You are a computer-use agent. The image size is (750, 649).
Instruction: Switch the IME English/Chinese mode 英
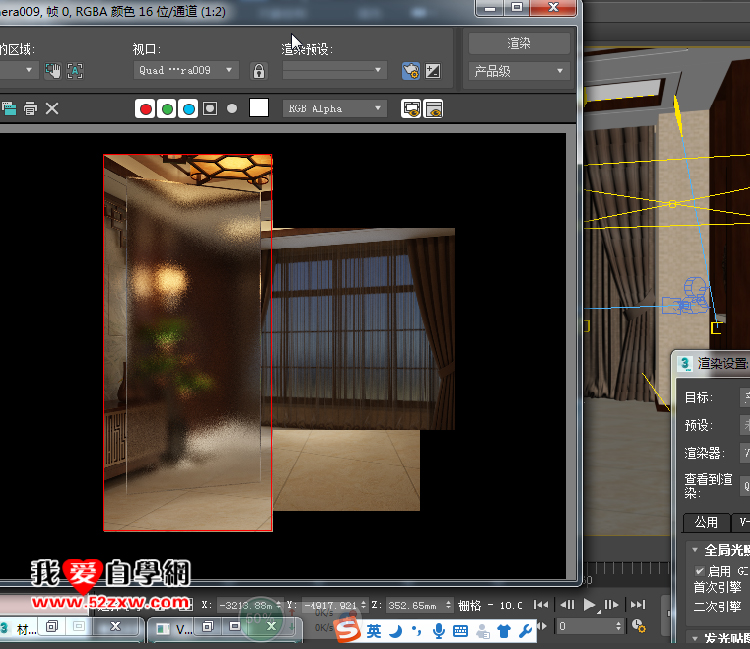pyautogui.click(x=374, y=631)
